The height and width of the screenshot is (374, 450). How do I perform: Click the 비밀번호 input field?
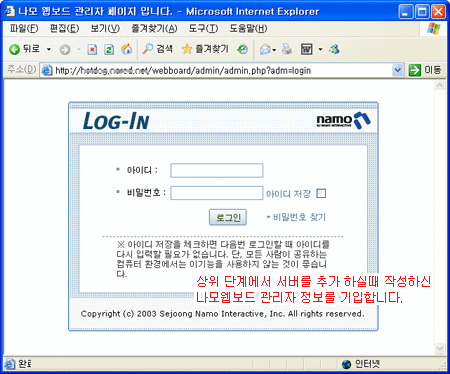[217, 193]
